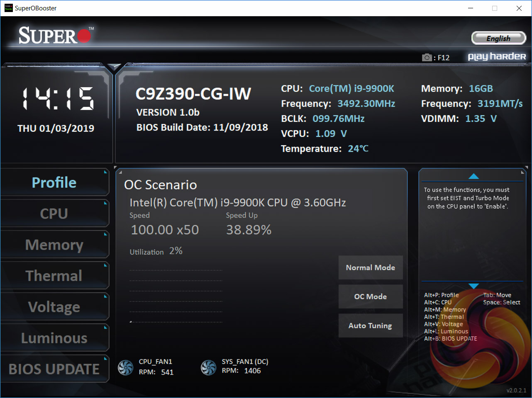532x398 pixels.
Task: Close the SuperOBooster window
Action: click(519, 8)
